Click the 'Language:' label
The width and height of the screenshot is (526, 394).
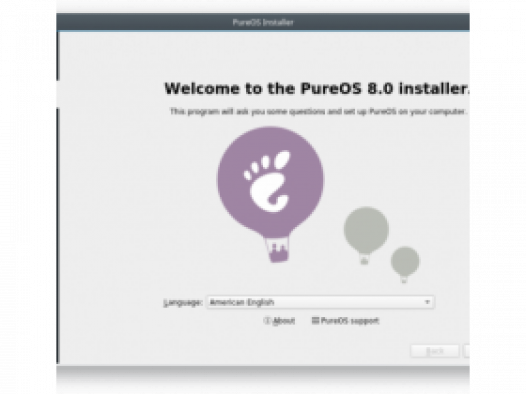pyautogui.click(x=183, y=302)
